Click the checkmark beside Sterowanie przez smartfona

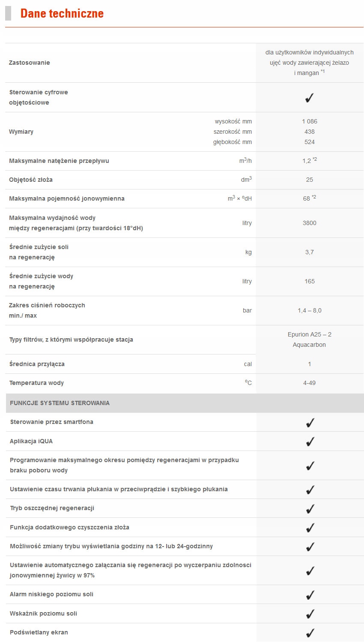[x=310, y=423]
